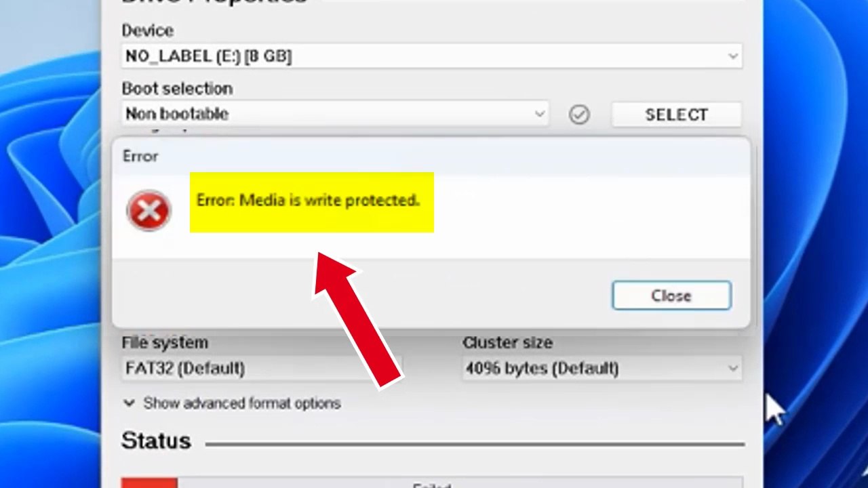Click the Cluster size label
The width and height of the screenshot is (868, 488).
pos(507,343)
